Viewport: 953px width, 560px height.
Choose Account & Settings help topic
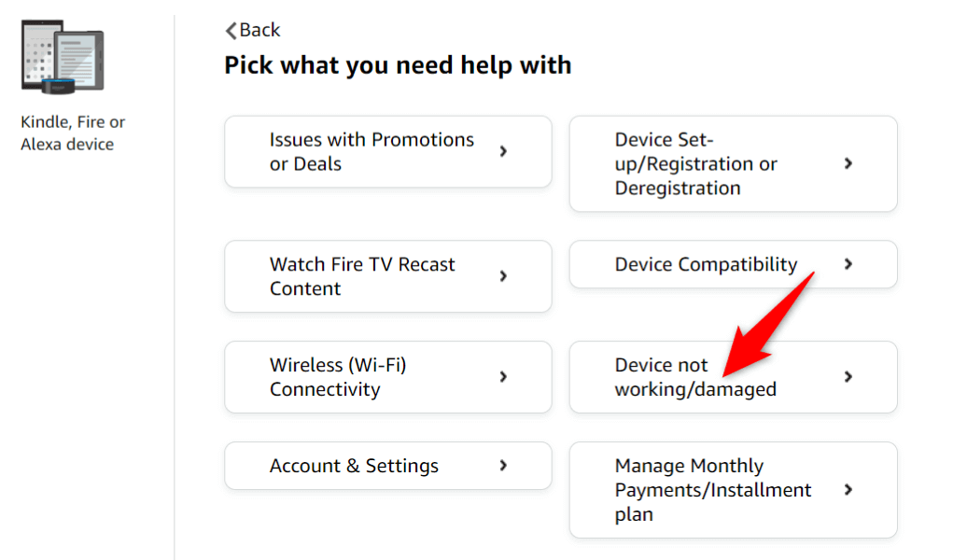(387, 466)
